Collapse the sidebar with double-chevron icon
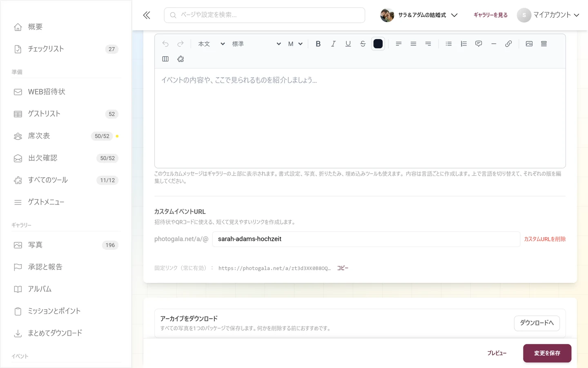The image size is (588, 368). click(x=147, y=15)
